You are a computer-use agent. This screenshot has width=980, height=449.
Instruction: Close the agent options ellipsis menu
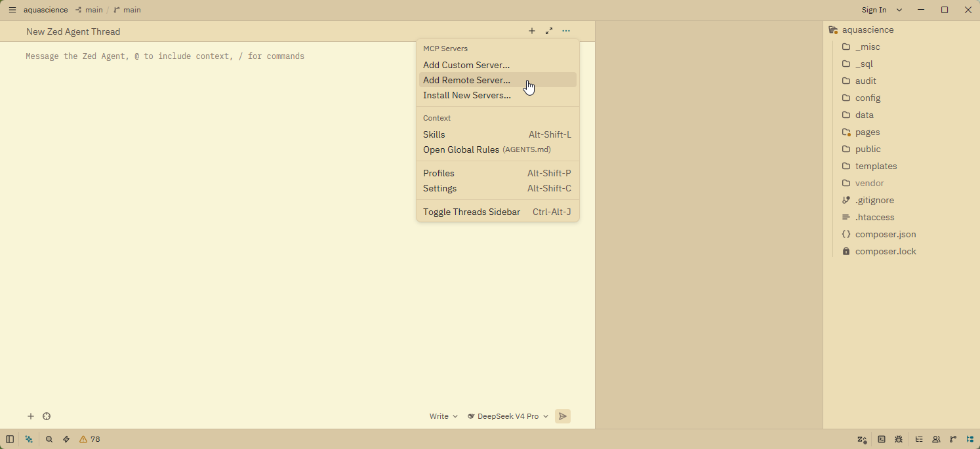[x=566, y=31]
